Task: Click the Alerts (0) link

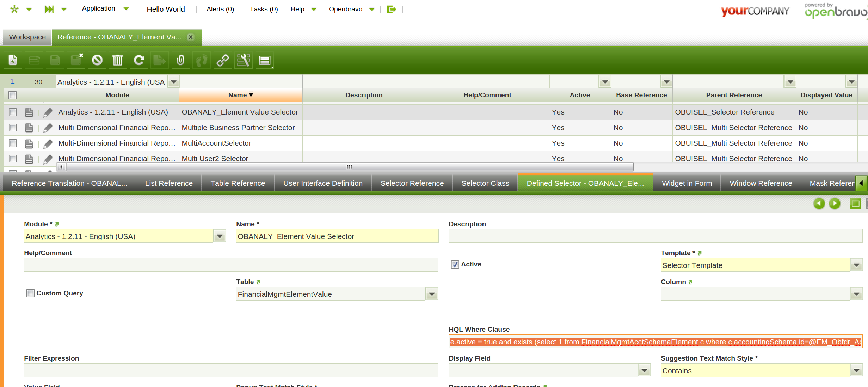Action: tap(220, 9)
